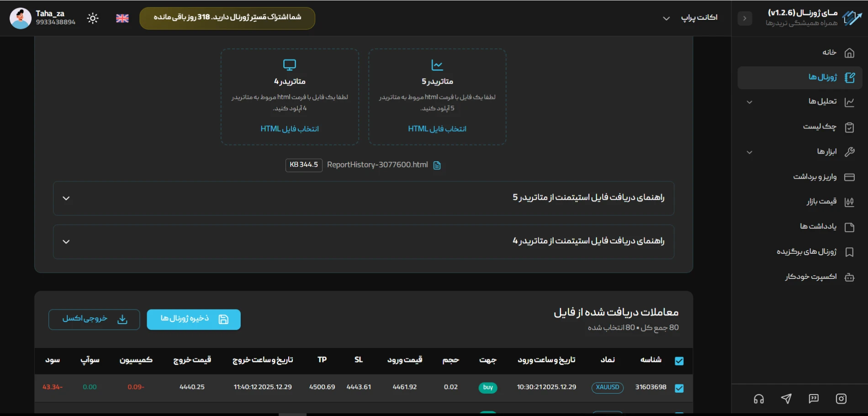Toggle light theme with sun icon
This screenshot has height=416, width=868.
click(93, 18)
